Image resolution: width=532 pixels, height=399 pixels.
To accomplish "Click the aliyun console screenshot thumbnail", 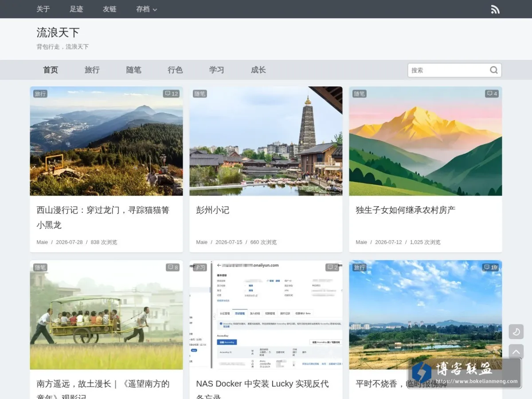I will (266, 315).
